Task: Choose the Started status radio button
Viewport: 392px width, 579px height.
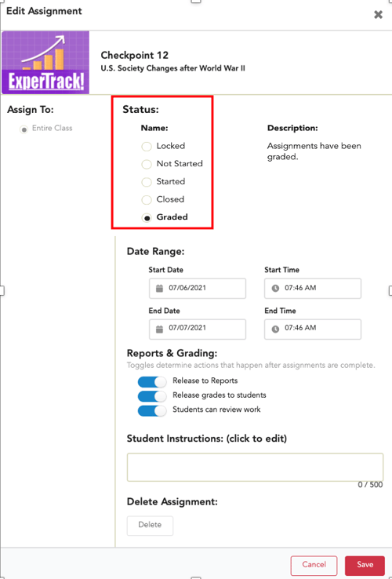Action: pyautogui.click(x=147, y=182)
